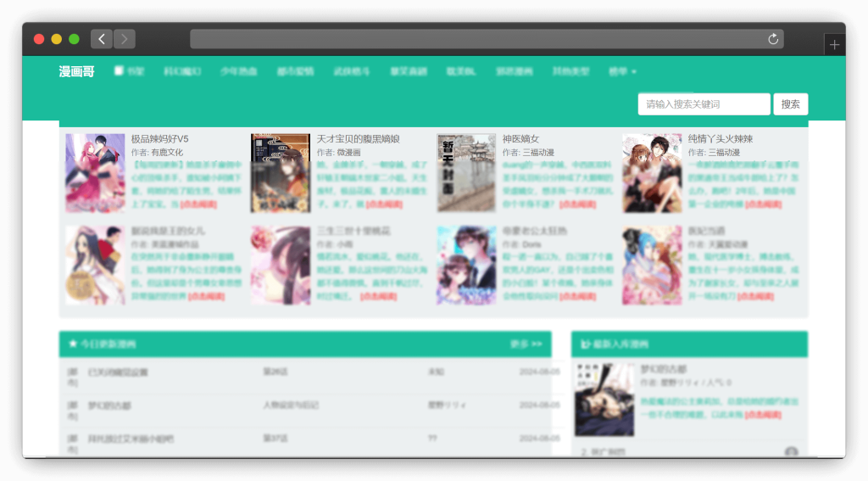Open the 其他类型 category
This screenshot has width=868, height=481.
[570, 71]
